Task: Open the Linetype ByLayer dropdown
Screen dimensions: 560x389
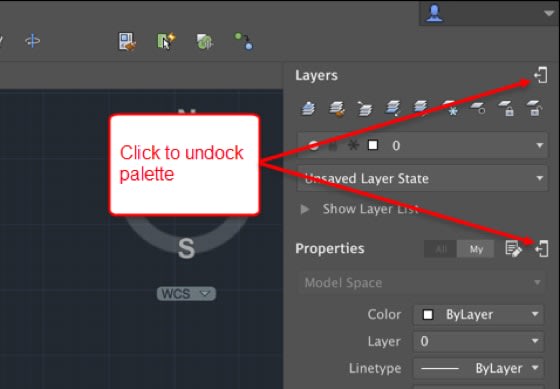Action: (x=479, y=368)
